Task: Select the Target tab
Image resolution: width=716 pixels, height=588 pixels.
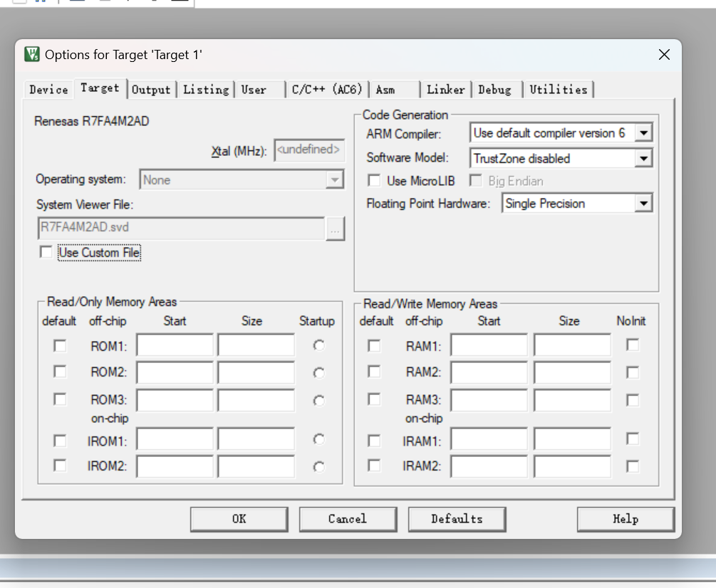Action: click(x=100, y=88)
